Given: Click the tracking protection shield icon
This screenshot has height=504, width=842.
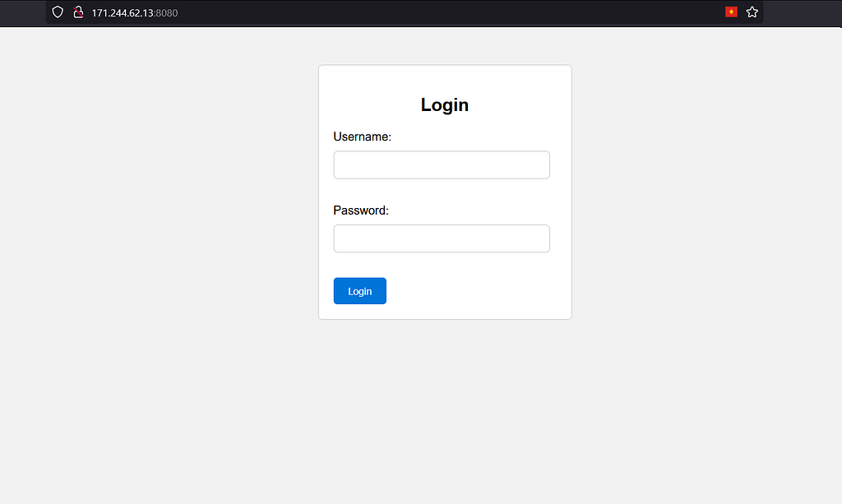Looking at the screenshot, I should [x=58, y=12].
